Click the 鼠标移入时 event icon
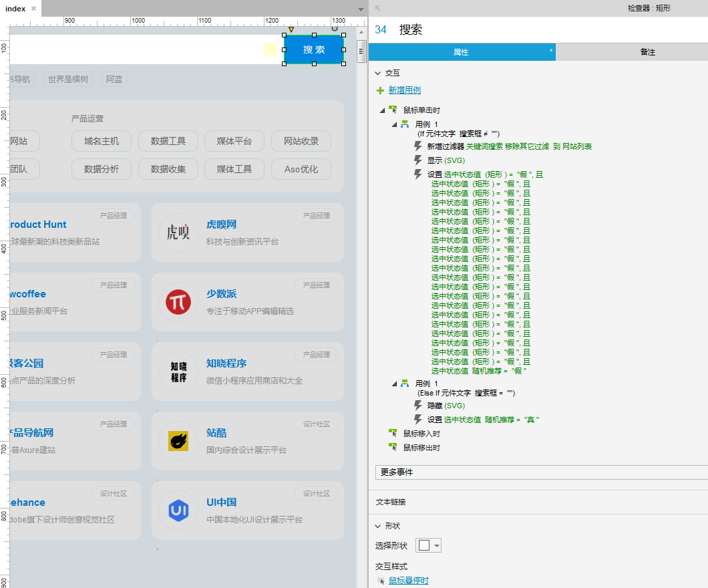 [x=393, y=433]
